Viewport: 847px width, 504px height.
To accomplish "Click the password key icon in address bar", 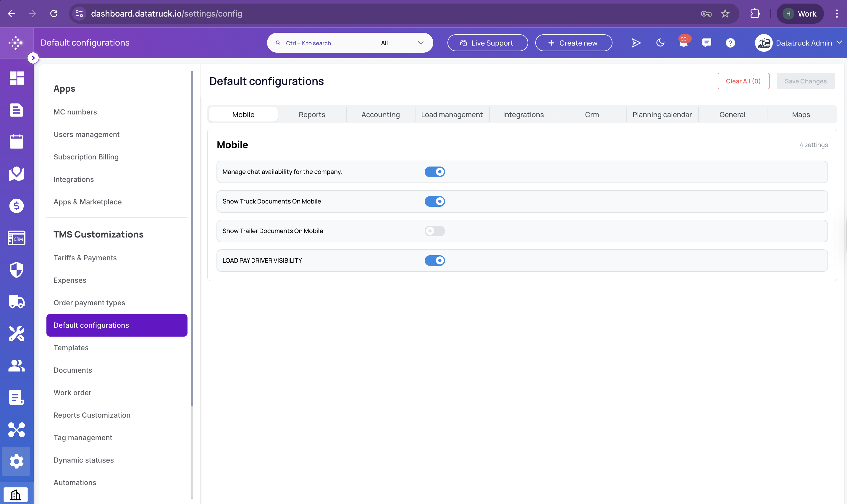I will click(x=706, y=14).
